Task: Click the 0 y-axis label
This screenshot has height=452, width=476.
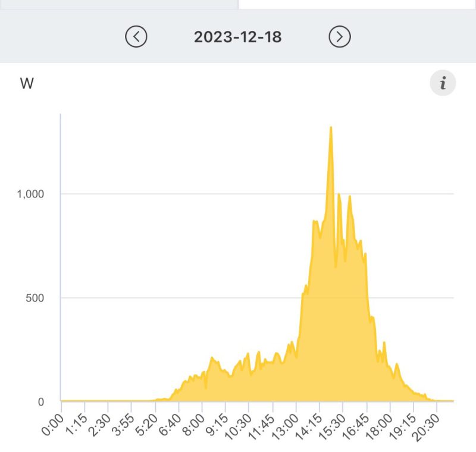Action: [x=40, y=401]
